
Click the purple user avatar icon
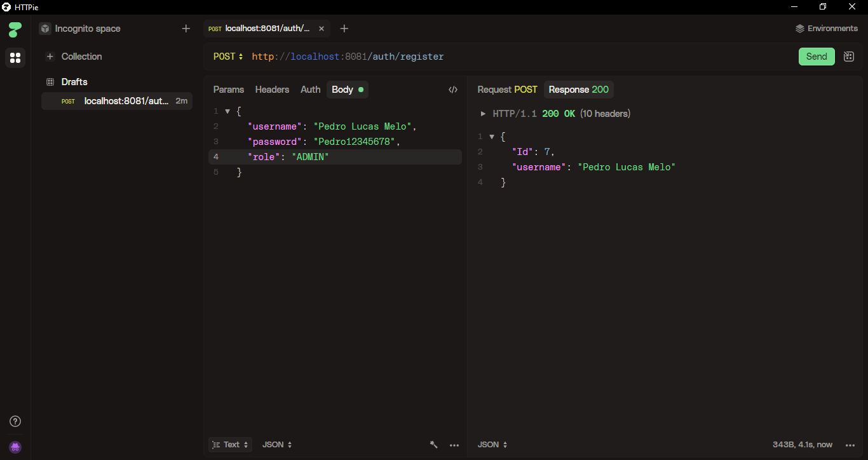click(x=15, y=447)
